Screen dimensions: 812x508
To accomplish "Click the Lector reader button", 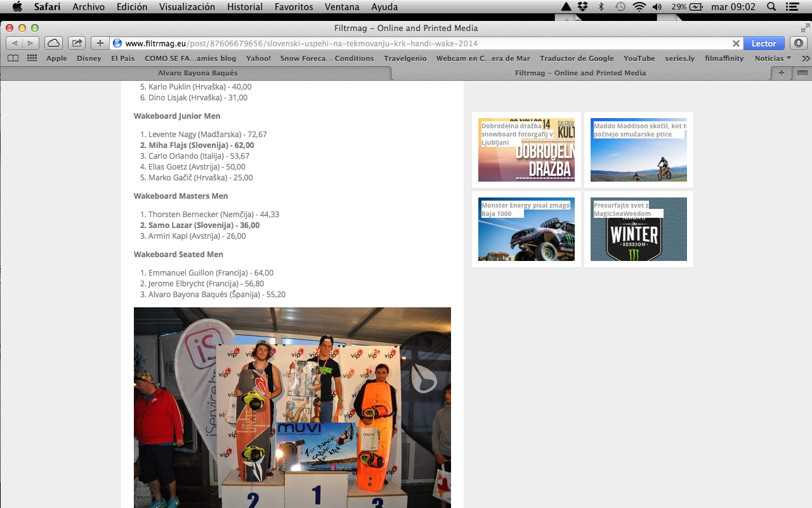I will (x=764, y=43).
